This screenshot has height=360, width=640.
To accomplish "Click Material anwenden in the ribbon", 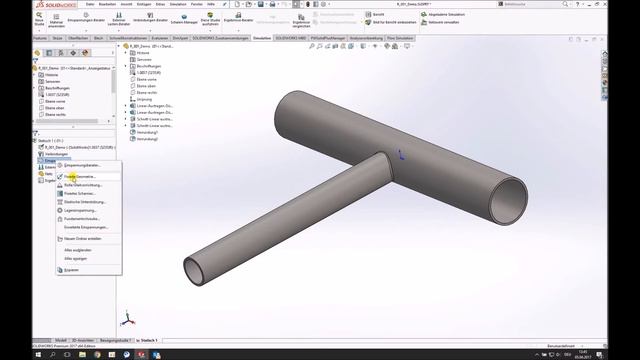I will point(56,20).
